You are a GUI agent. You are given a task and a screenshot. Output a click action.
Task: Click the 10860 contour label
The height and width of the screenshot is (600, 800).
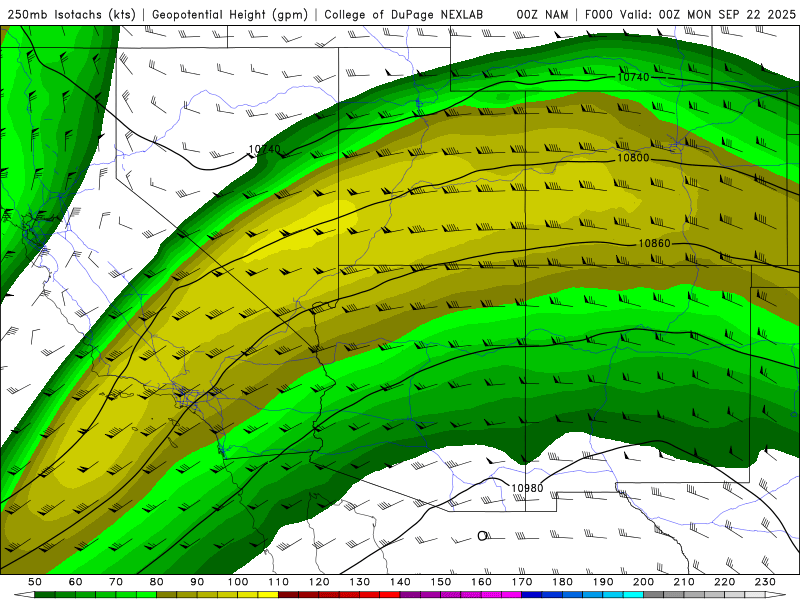(654, 243)
